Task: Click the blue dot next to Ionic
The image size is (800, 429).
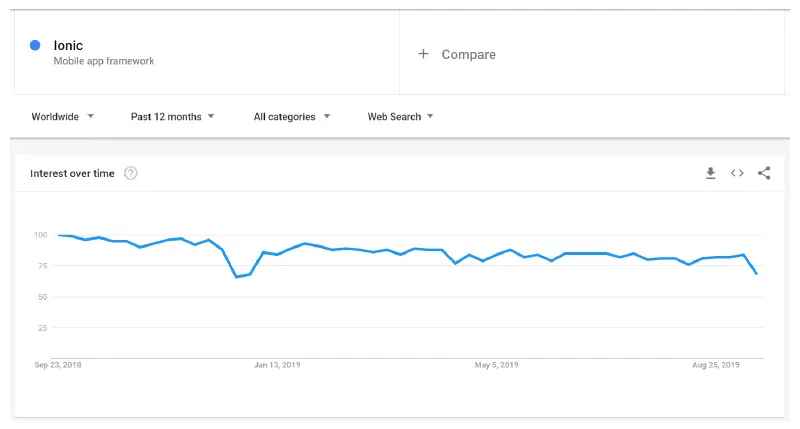Action: click(x=35, y=45)
